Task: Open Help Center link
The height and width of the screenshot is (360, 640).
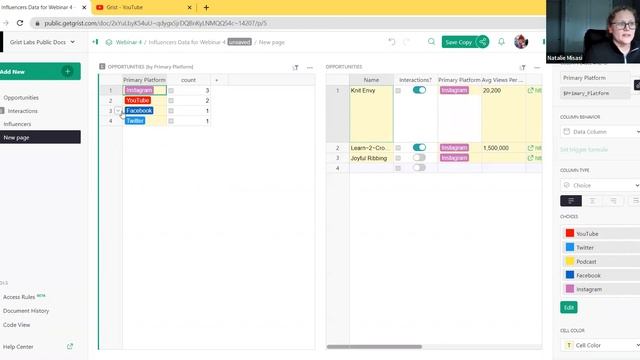Action: pos(18,347)
